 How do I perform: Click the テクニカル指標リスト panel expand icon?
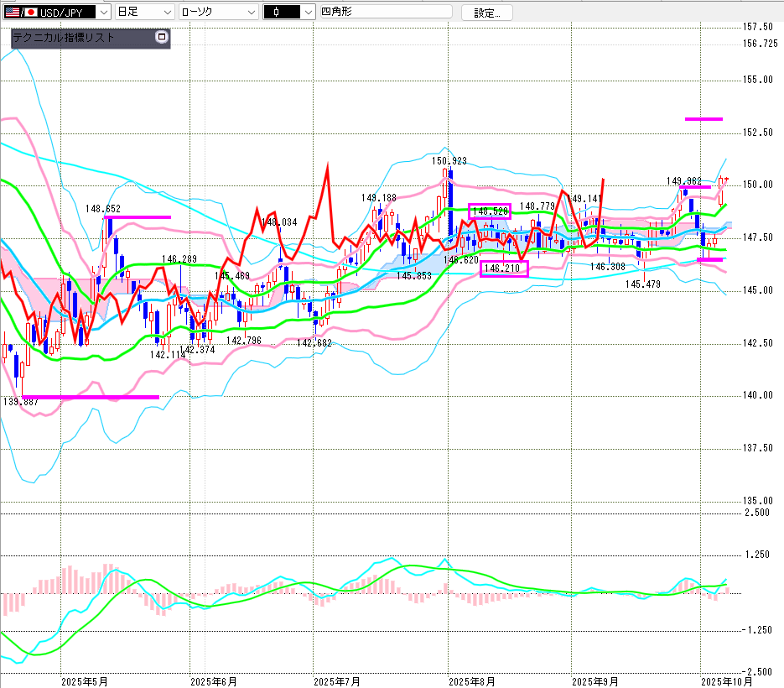[162, 38]
